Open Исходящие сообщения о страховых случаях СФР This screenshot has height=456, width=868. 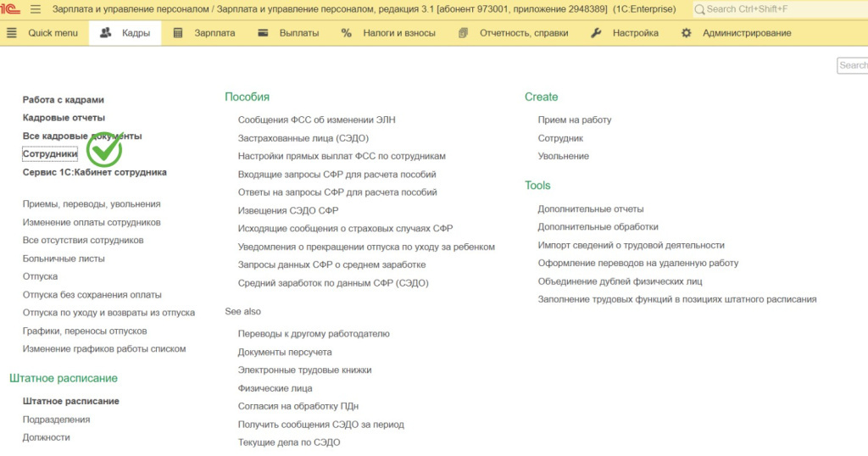click(x=346, y=228)
